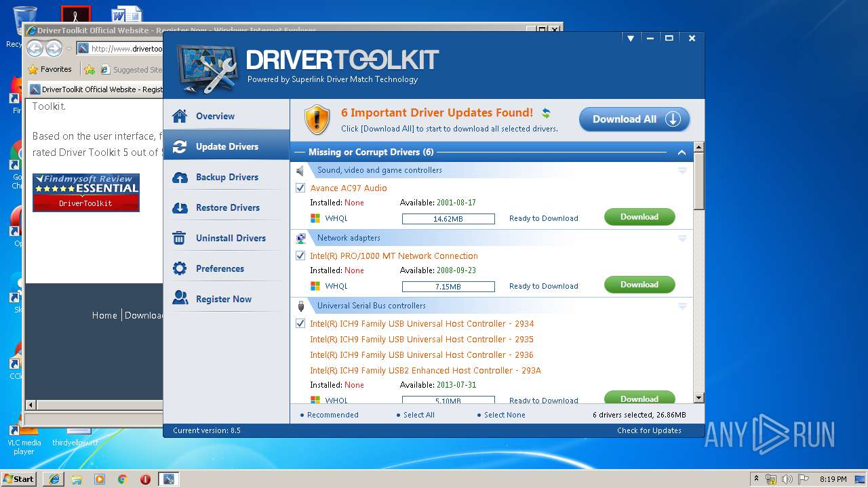Go to Restore Drivers

click(x=226, y=207)
